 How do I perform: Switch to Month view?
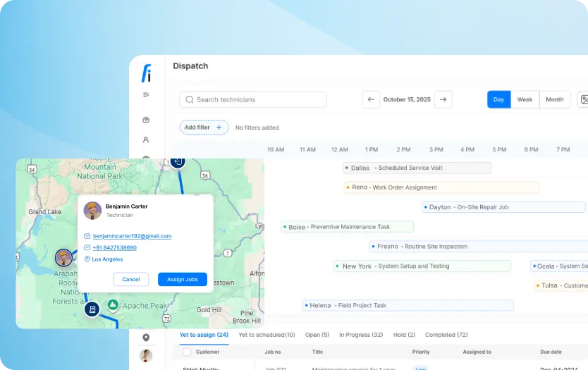point(555,99)
